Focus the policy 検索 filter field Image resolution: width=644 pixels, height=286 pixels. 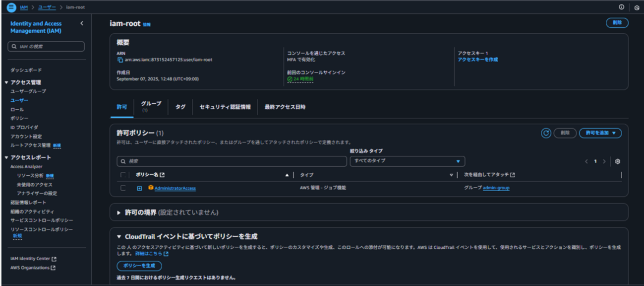click(232, 161)
